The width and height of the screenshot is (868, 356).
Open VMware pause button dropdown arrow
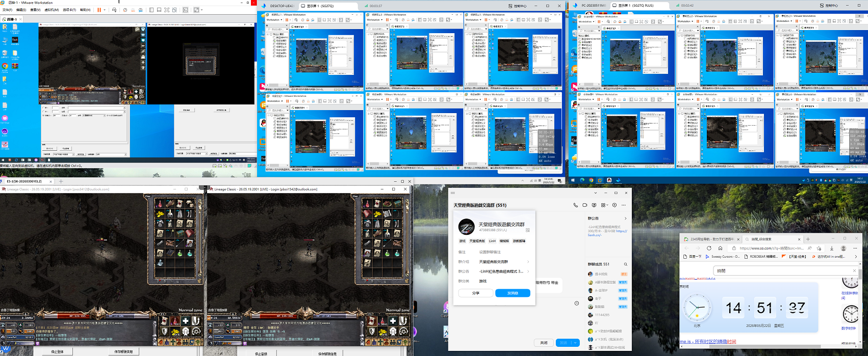[105, 10]
